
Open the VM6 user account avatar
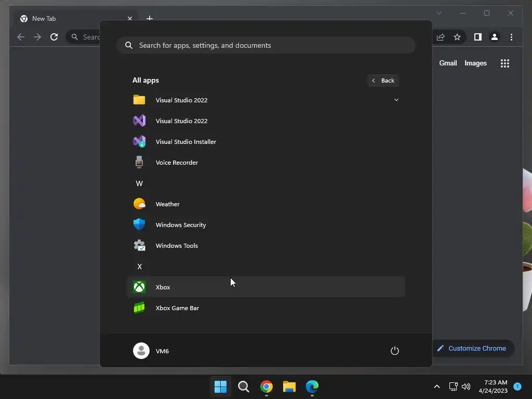[x=141, y=351]
